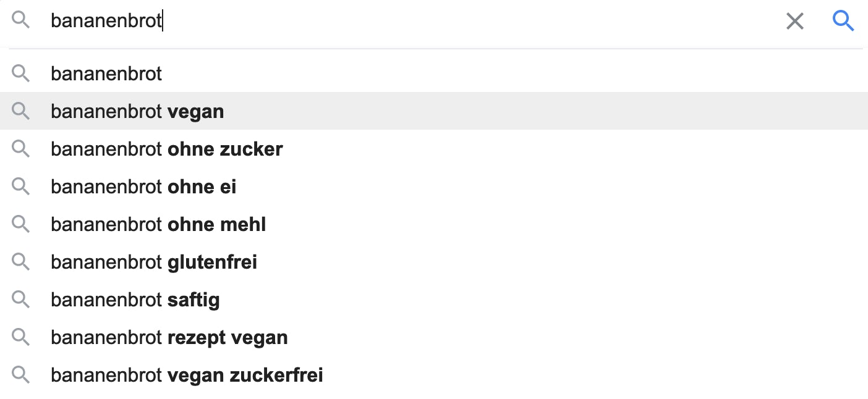This screenshot has width=868, height=399.
Task: Select the "bananenbrot saftig" suggestion
Action: tap(434, 300)
